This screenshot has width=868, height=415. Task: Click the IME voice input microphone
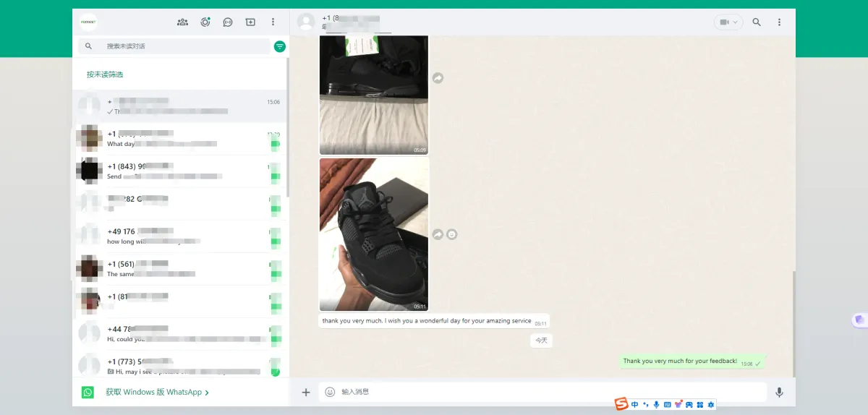[656, 404]
